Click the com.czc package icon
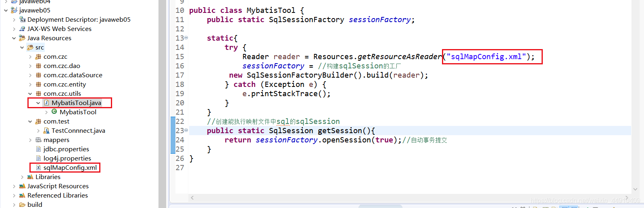 coord(38,56)
